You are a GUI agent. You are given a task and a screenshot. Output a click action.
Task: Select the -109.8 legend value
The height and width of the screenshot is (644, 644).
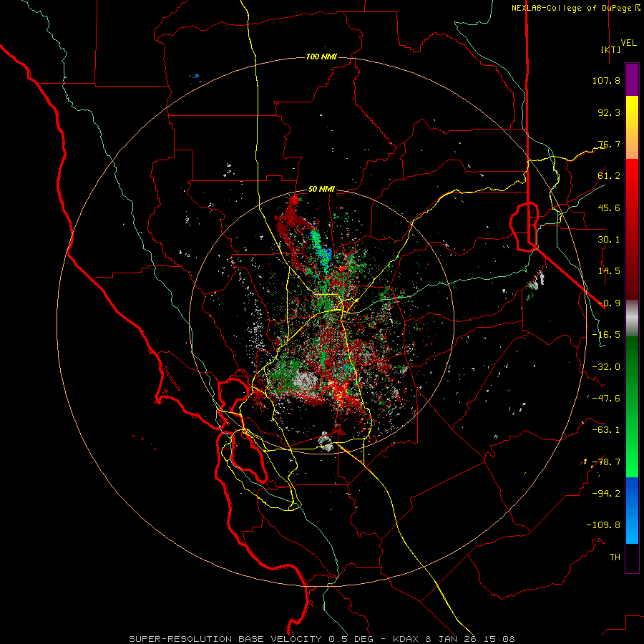603,525
